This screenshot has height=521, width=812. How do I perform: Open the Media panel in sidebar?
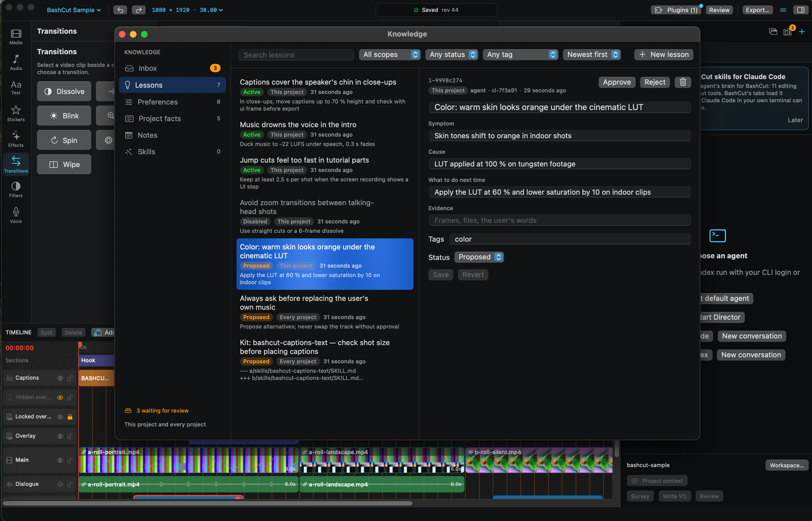pos(16,37)
